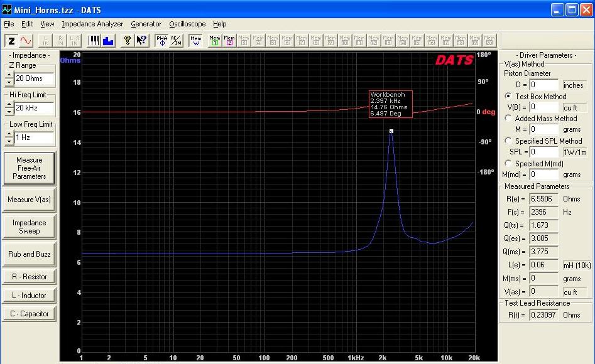
Task: Click the added mass M grams field
Action: pyautogui.click(x=544, y=129)
